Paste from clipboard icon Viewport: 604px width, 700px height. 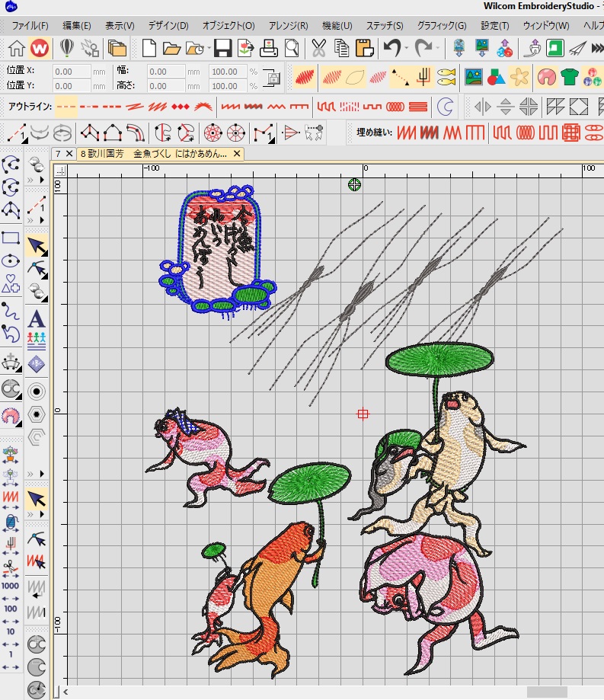[x=365, y=48]
